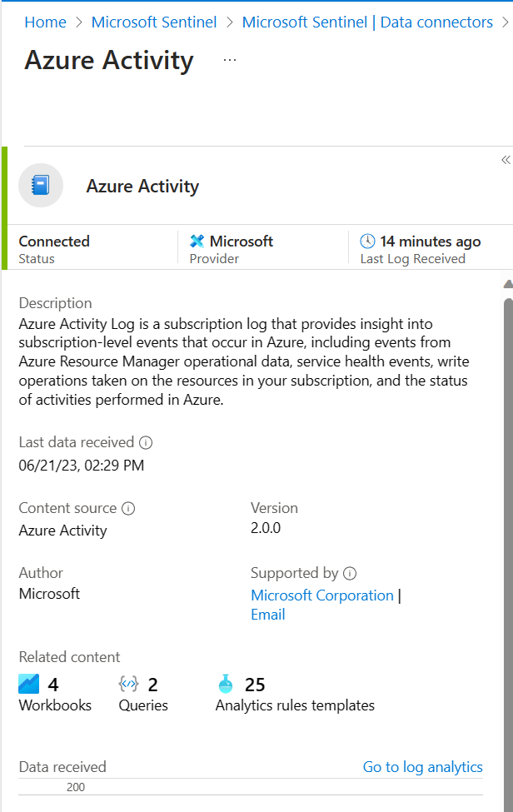Click the Email support link

click(267, 615)
